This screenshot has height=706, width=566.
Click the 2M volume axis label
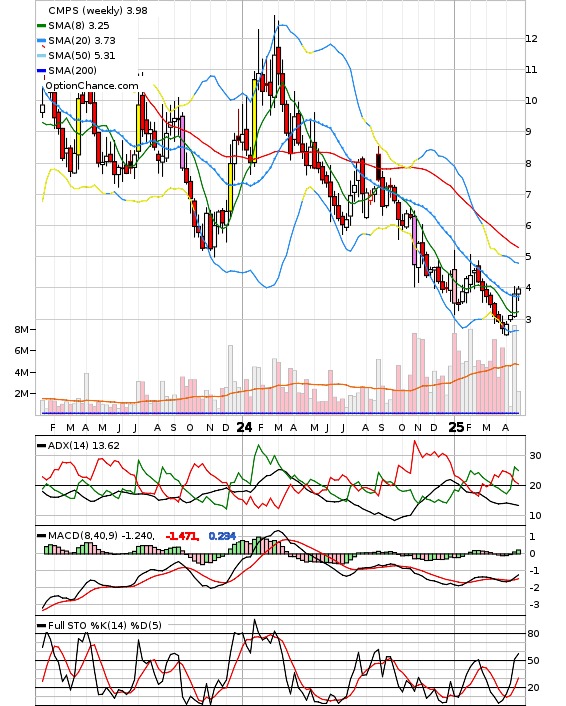pyautogui.click(x=22, y=394)
